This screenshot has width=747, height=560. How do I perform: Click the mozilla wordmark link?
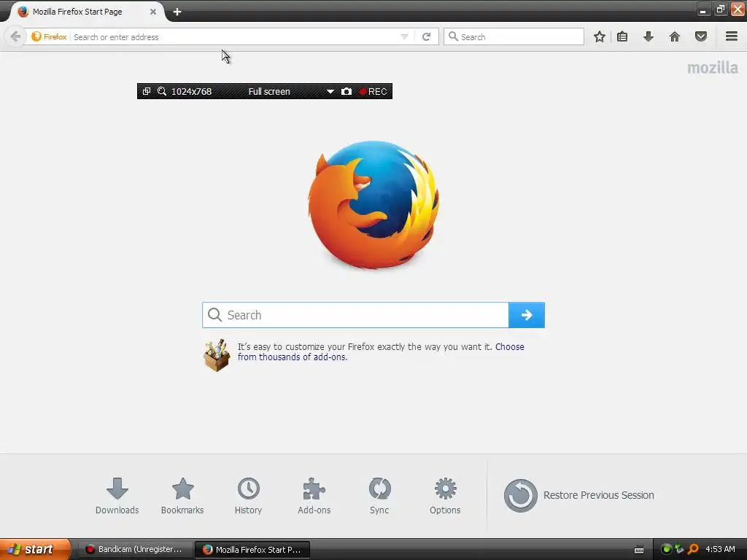(712, 68)
